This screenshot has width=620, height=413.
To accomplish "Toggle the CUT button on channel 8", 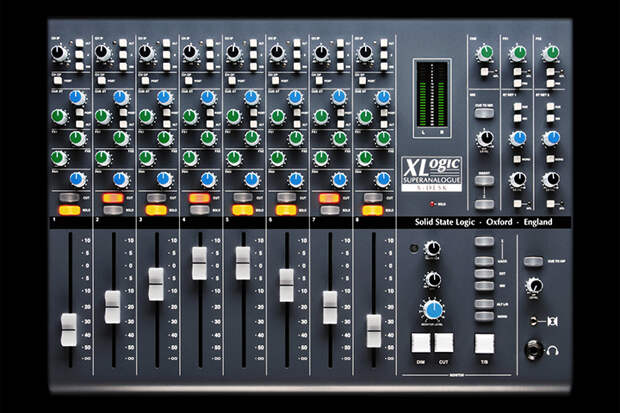I will tap(373, 197).
